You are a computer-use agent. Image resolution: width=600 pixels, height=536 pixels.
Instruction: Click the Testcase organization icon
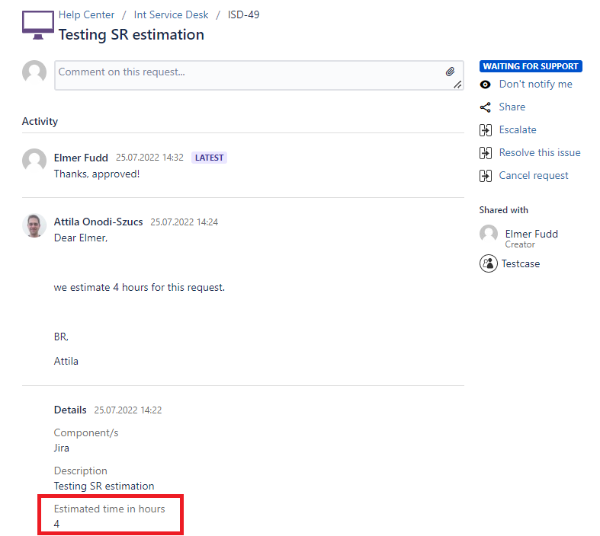pyautogui.click(x=488, y=264)
